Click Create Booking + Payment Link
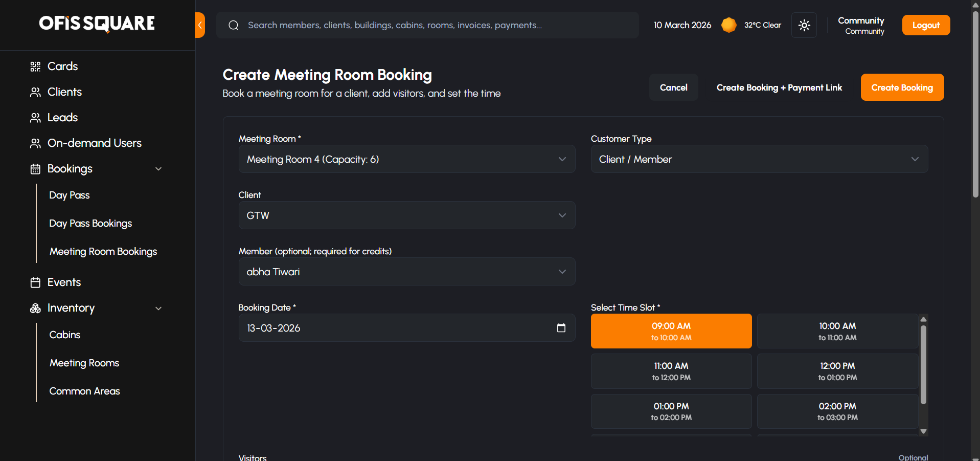Screen dimensions: 980x461 coord(779,87)
